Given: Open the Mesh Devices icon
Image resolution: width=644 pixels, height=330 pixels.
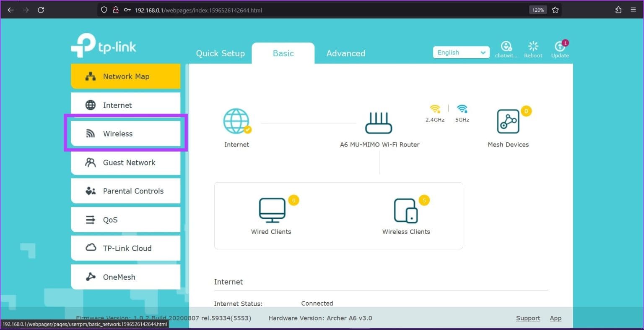Looking at the screenshot, I should click(508, 121).
